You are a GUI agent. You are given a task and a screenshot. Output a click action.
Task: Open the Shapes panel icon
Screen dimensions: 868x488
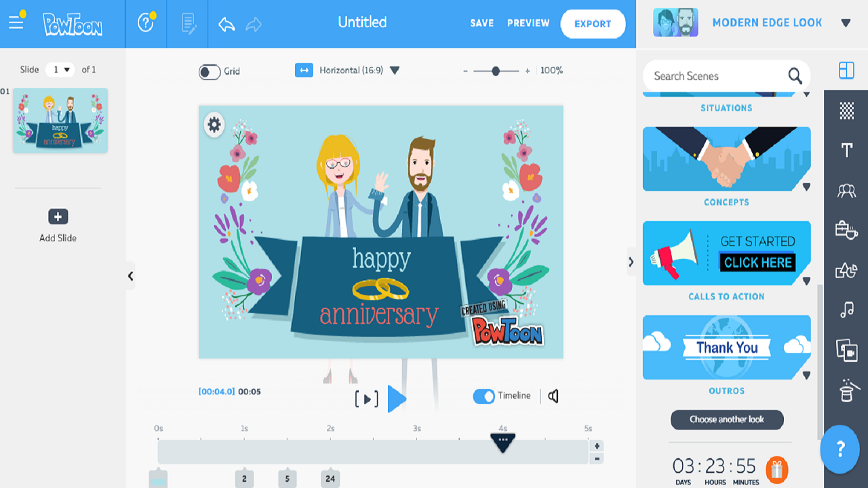[846, 270]
